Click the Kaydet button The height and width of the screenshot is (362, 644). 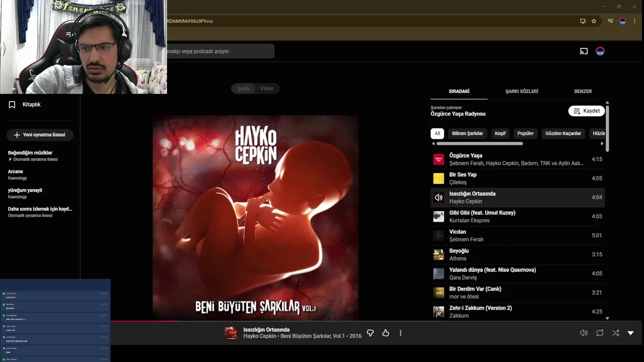coord(586,111)
